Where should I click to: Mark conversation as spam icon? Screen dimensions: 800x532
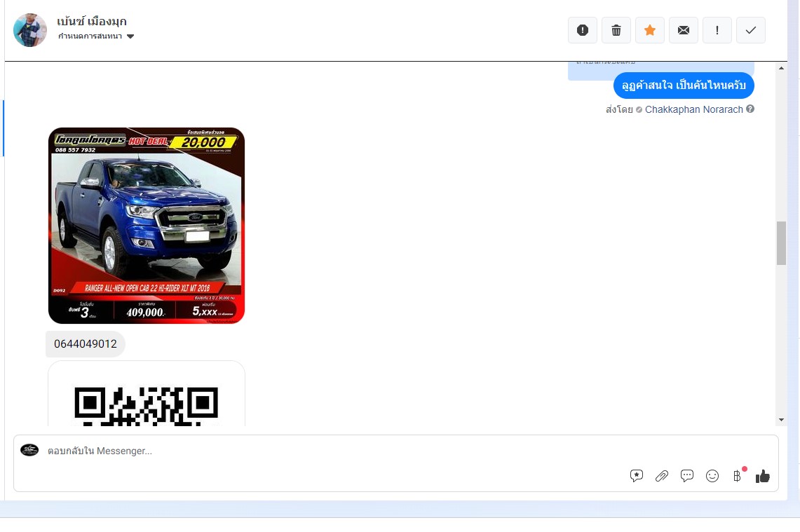coord(582,31)
